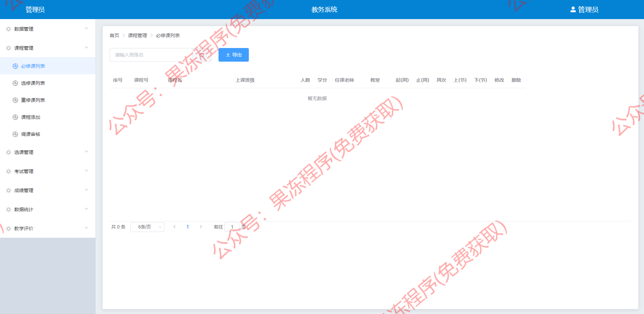Click the sun icon beside 成绩管理
The width and height of the screenshot is (644, 314).
[x=9, y=190]
